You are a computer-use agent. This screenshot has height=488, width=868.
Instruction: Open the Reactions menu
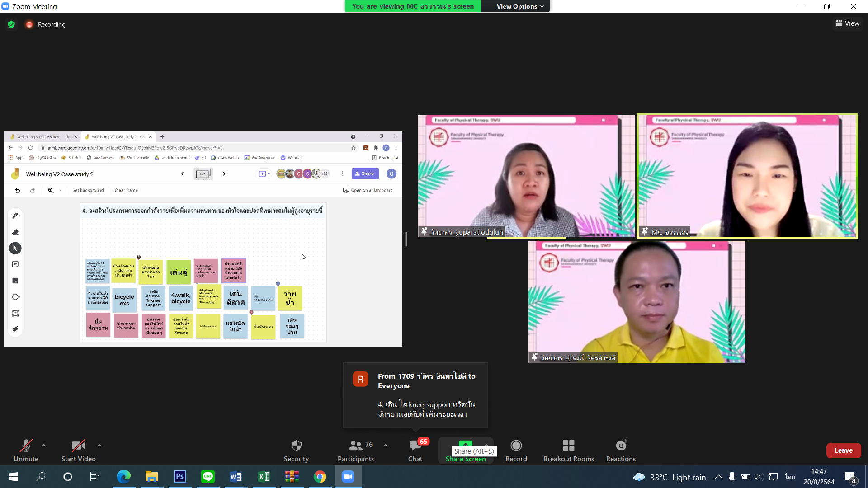pos(621,446)
